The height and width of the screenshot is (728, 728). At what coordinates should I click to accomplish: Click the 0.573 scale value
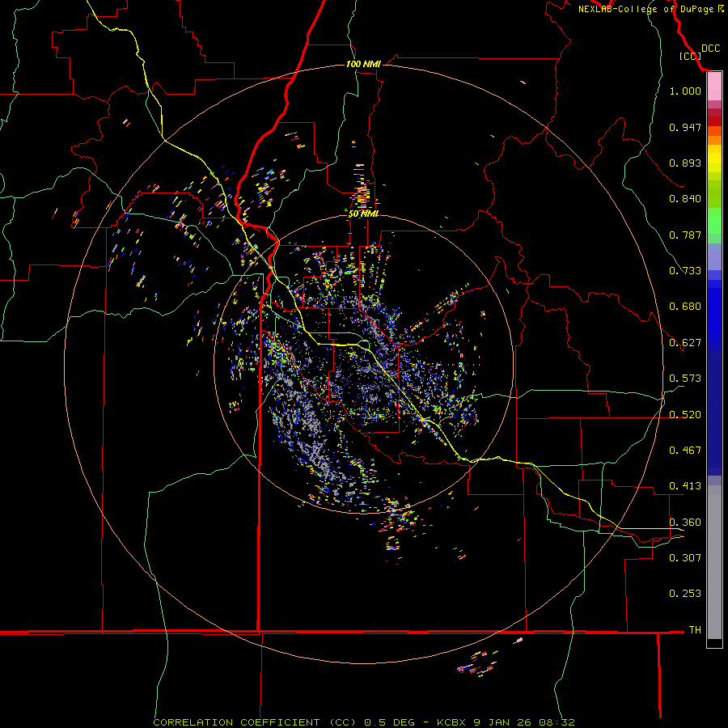tap(685, 379)
